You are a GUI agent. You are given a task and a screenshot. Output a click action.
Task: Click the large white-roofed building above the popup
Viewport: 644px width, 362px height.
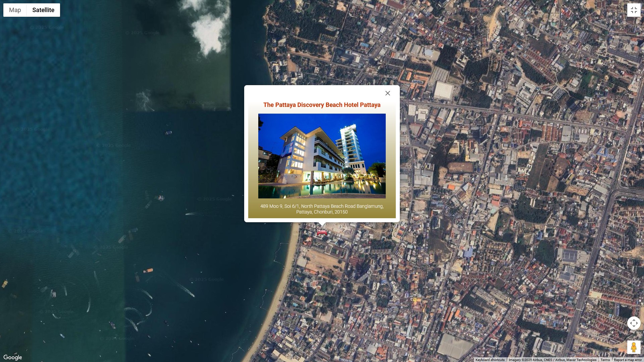443,90
